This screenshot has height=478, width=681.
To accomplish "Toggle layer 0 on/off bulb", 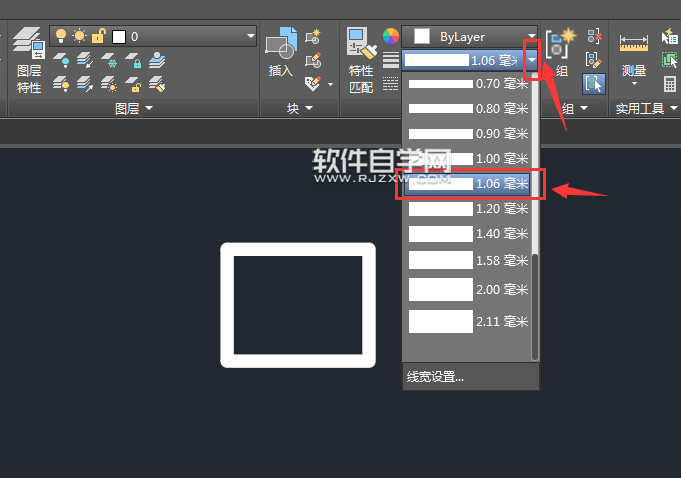I will point(61,36).
